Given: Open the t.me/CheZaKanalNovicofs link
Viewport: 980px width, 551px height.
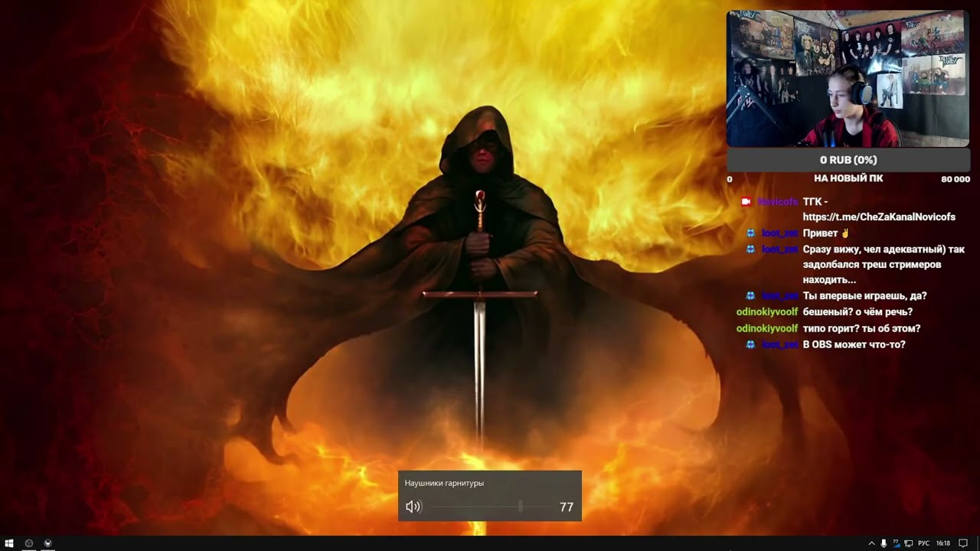Looking at the screenshot, I should pyautogui.click(x=879, y=217).
